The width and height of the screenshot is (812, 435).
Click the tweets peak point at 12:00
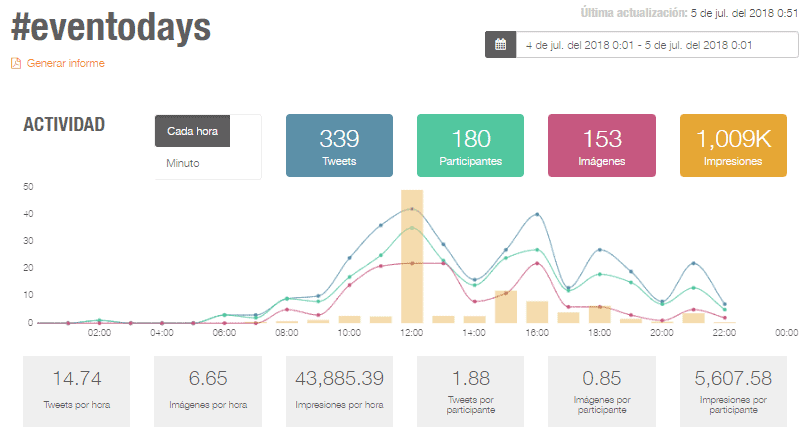[412, 209]
